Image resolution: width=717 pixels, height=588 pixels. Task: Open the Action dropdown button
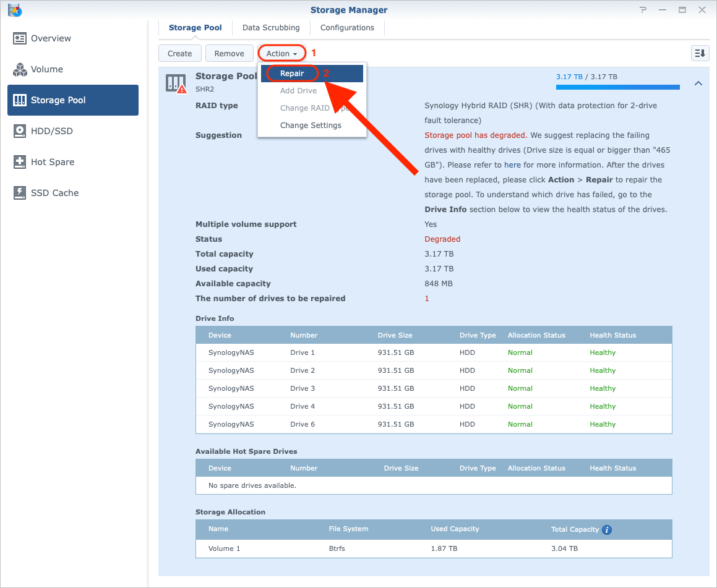click(x=281, y=53)
